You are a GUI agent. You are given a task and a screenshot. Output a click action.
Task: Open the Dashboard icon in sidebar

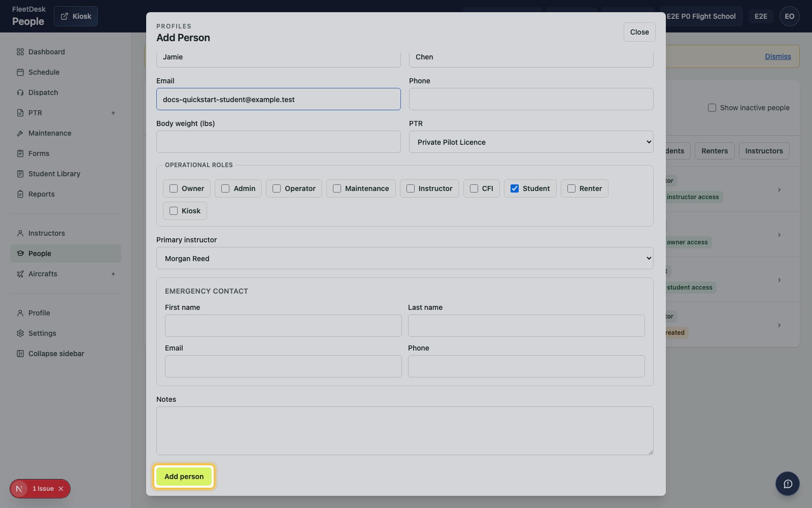(20, 52)
